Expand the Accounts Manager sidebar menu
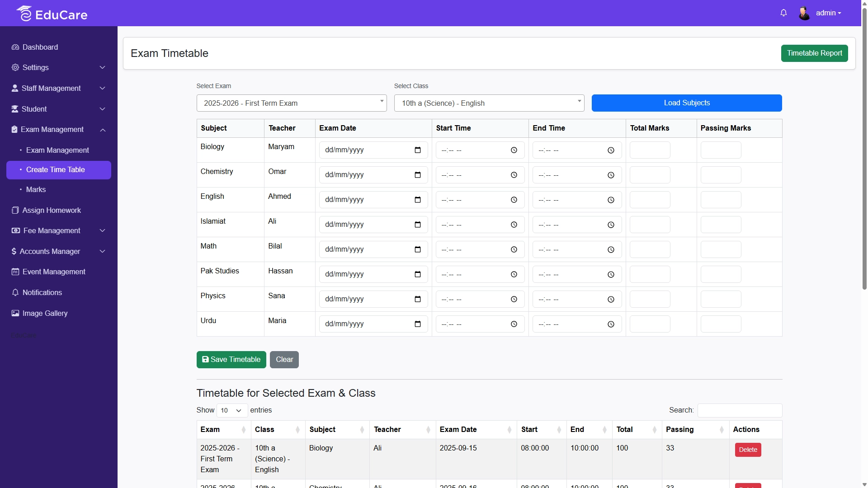The image size is (868, 488). [x=59, y=251]
